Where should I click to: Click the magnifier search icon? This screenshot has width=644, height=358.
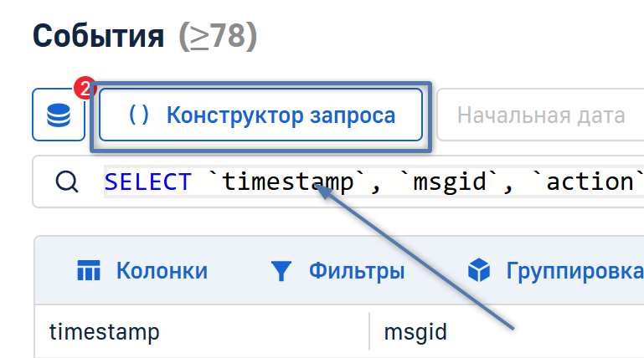point(66,182)
